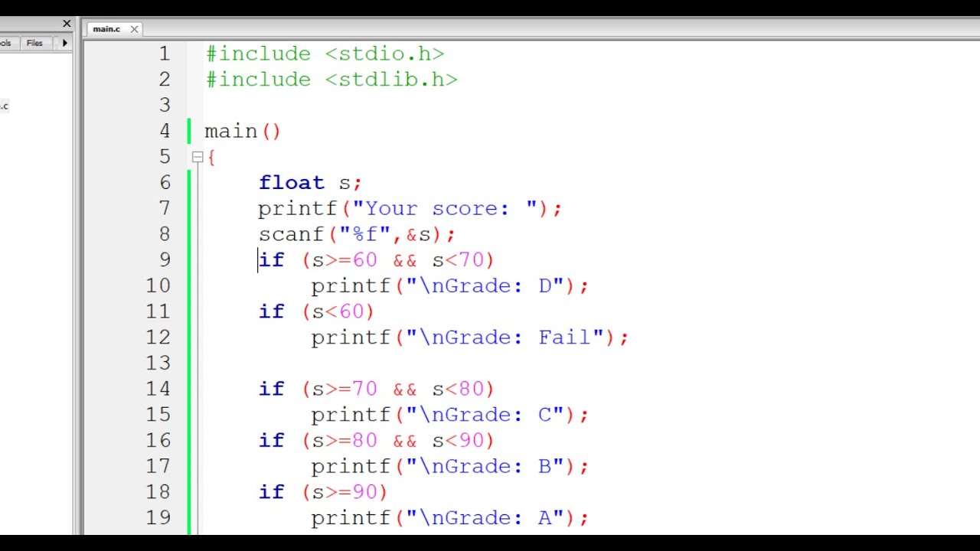Click the scanf("%f",&s) statement
This screenshot has width=980, height=551.
pos(357,235)
